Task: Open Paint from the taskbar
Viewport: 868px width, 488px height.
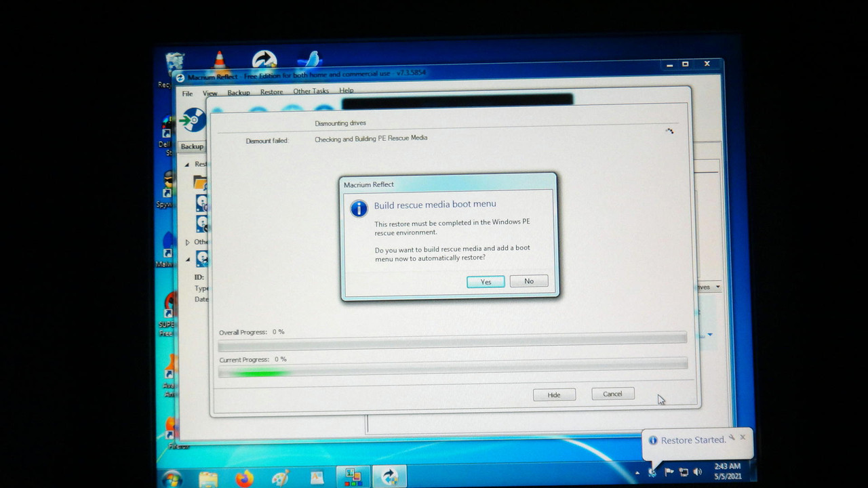Action: [280, 479]
